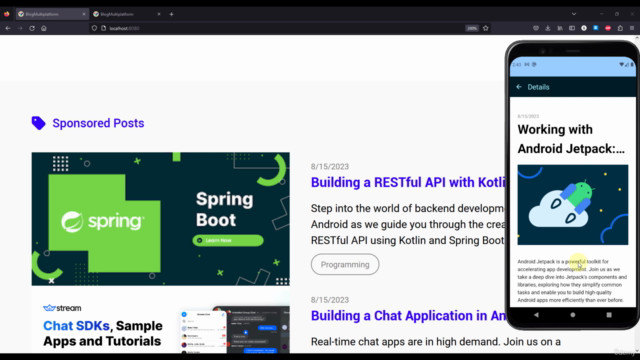640x360 pixels.
Task: Click the 8/15/2023 date above Chat Application
Action: pos(330,300)
